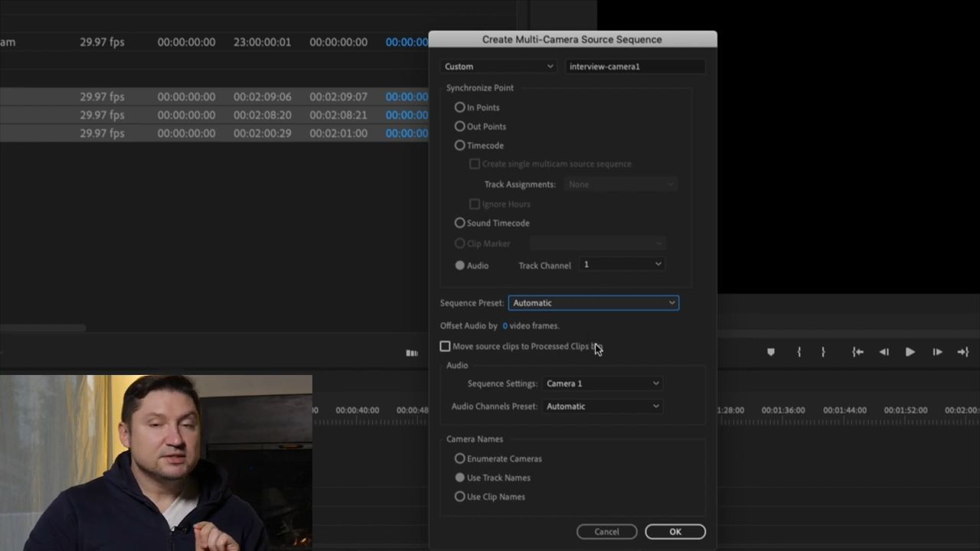Select the Timecode synchronize point option
The width and height of the screenshot is (980, 551).
[459, 145]
